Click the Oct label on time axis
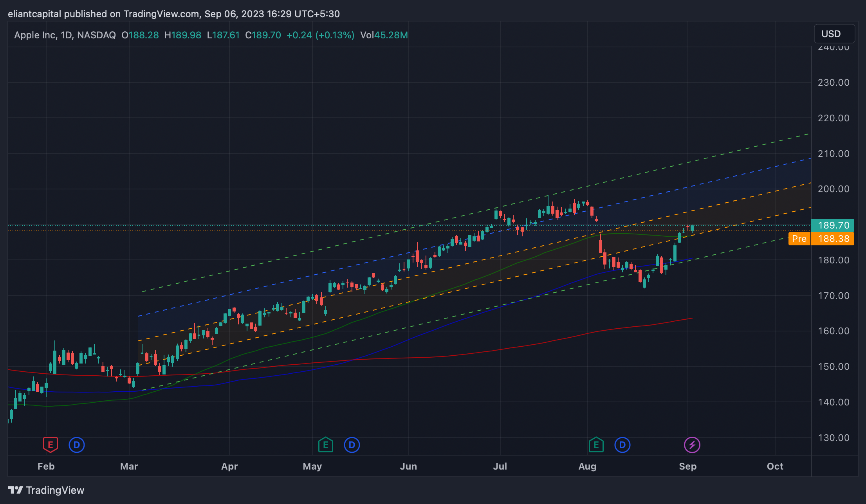This screenshot has height=504, width=866. pos(775,466)
